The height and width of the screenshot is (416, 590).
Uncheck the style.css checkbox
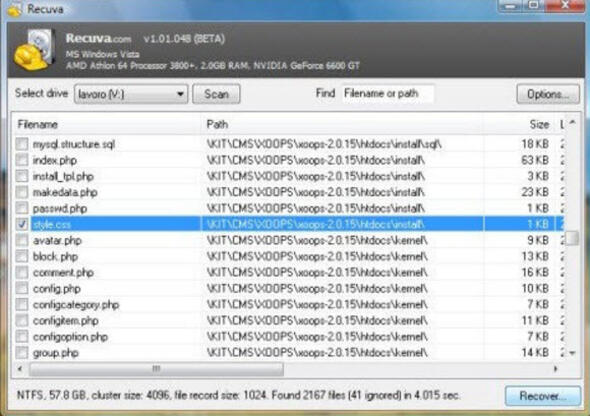[22, 224]
